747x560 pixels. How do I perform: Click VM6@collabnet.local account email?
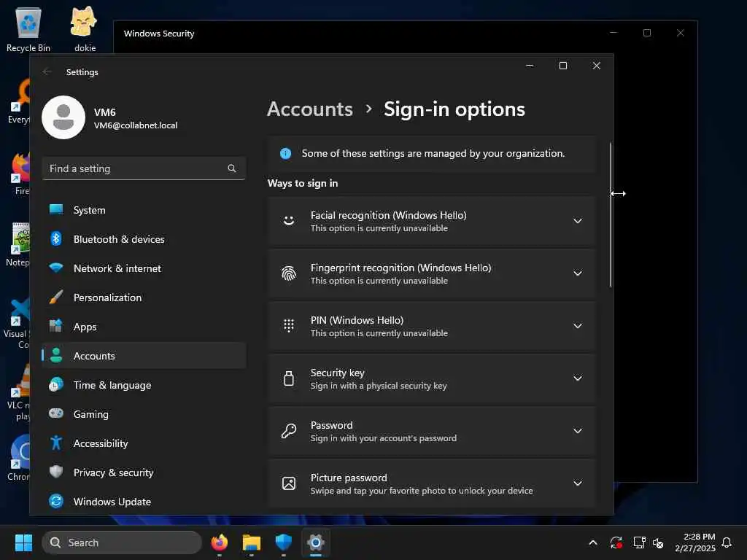point(135,125)
